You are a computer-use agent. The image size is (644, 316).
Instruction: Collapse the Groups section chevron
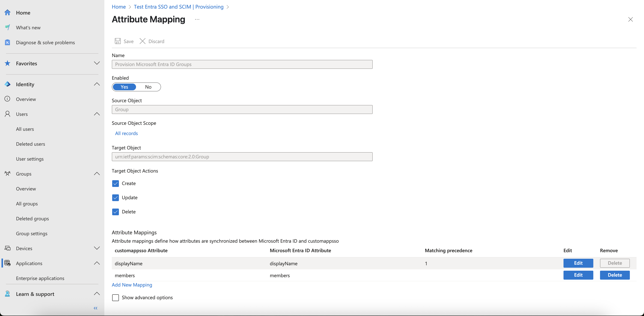pyautogui.click(x=97, y=174)
